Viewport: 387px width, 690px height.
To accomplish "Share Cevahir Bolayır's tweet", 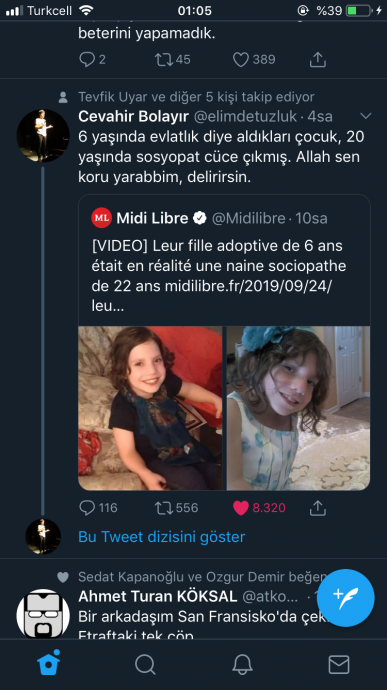I will tap(317, 508).
